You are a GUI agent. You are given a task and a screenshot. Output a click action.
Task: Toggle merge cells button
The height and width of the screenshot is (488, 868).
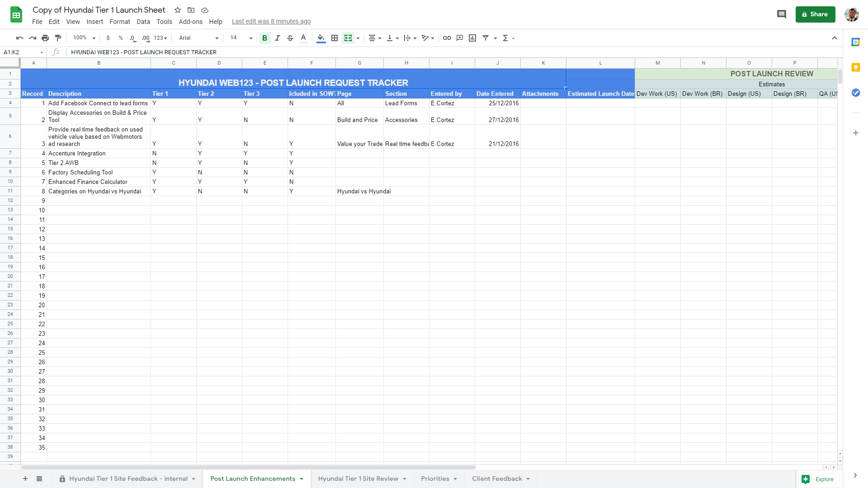click(348, 38)
